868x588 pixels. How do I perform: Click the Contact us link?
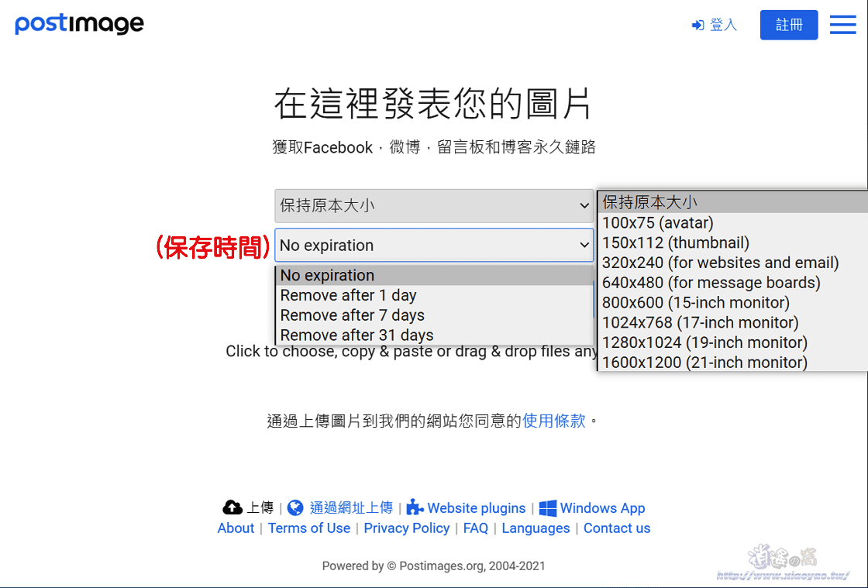pyautogui.click(x=617, y=528)
